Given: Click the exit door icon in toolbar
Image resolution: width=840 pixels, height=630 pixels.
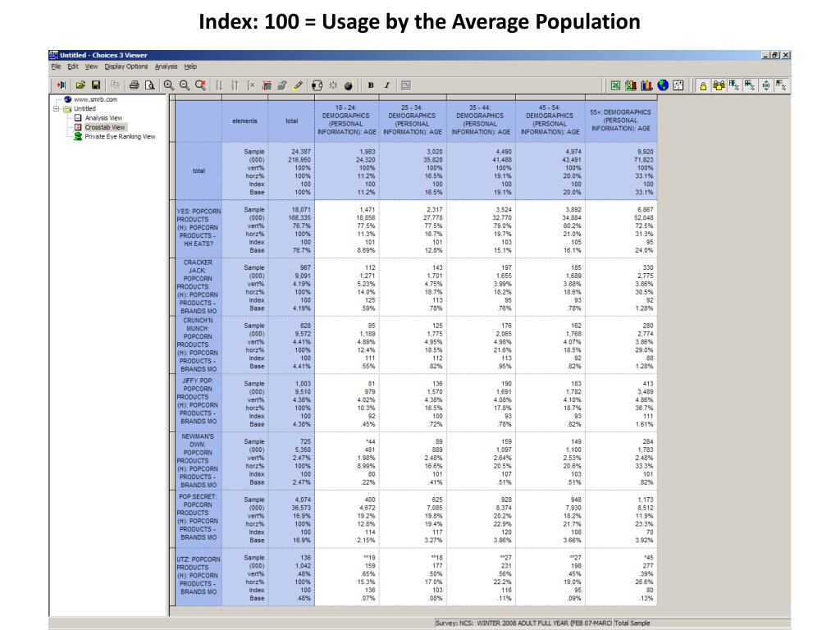Looking at the screenshot, I should click(62, 85).
